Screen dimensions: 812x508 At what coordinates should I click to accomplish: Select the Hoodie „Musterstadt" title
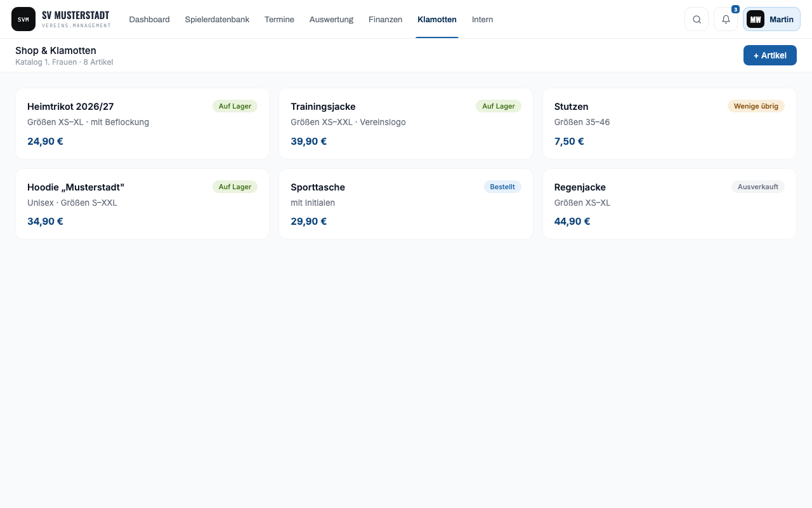[x=75, y=187]
